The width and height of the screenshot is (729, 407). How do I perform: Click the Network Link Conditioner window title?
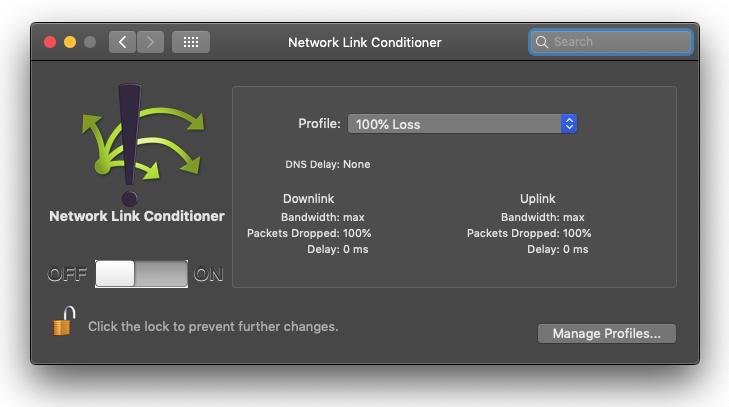(364, 43)
